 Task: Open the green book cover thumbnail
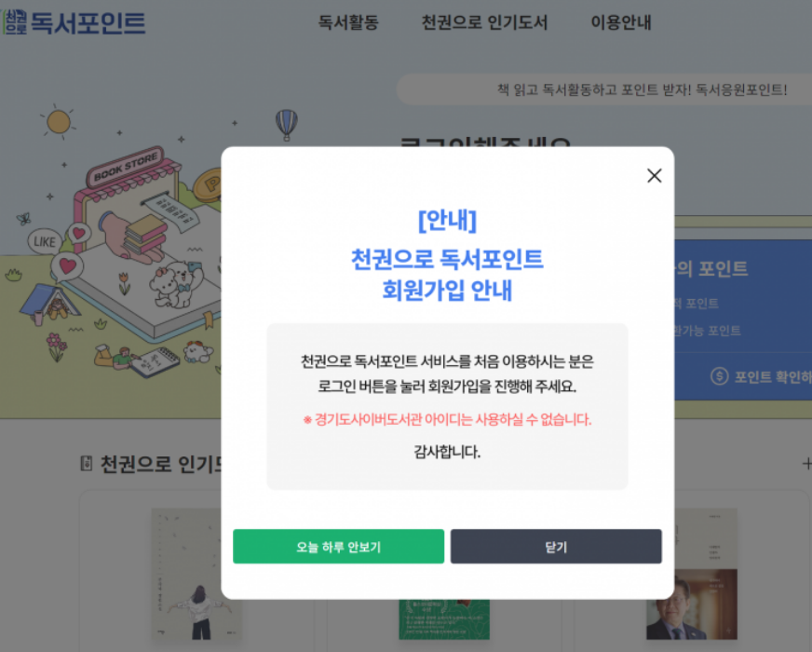point(444,619)
